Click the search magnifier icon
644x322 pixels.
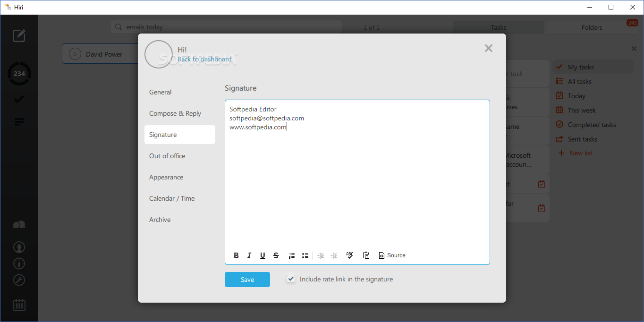(x=119, y=27)
